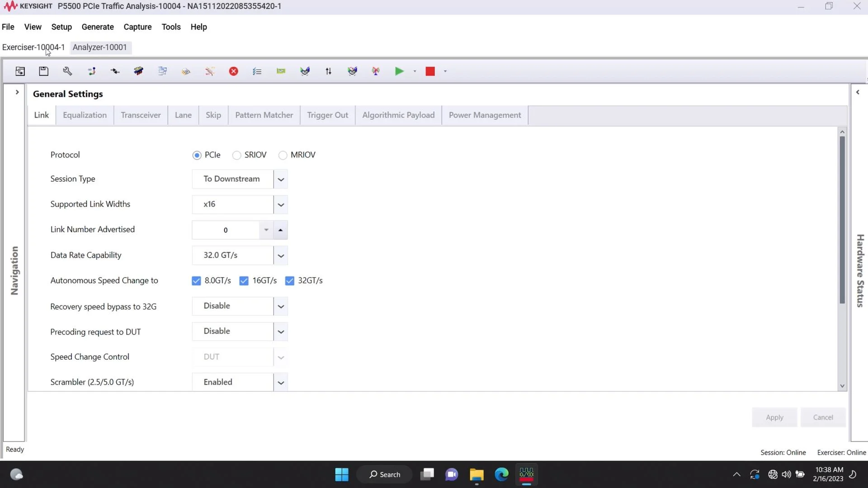This screenshot has height=488, width=868.
Task: Open the Setup menu
Action: 61,27
